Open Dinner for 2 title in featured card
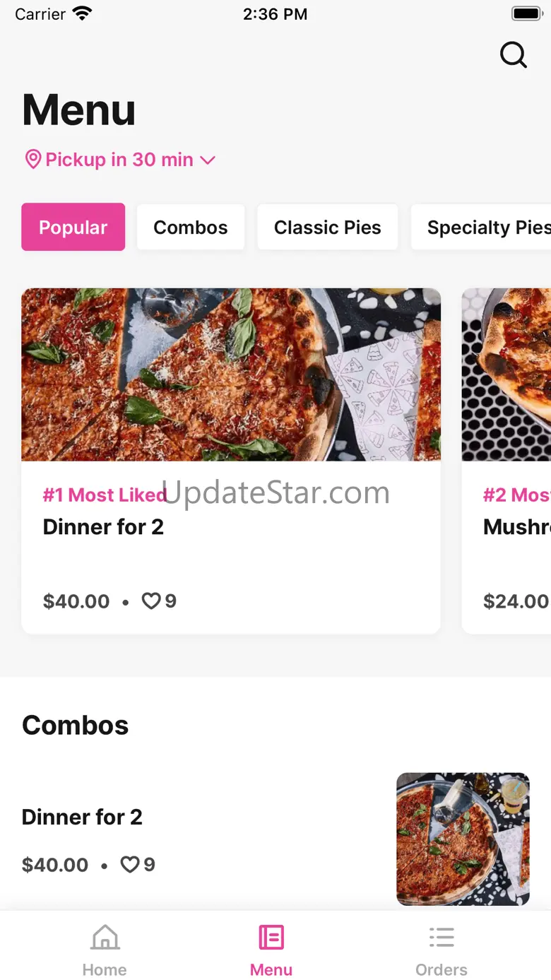 click(103, 527)
